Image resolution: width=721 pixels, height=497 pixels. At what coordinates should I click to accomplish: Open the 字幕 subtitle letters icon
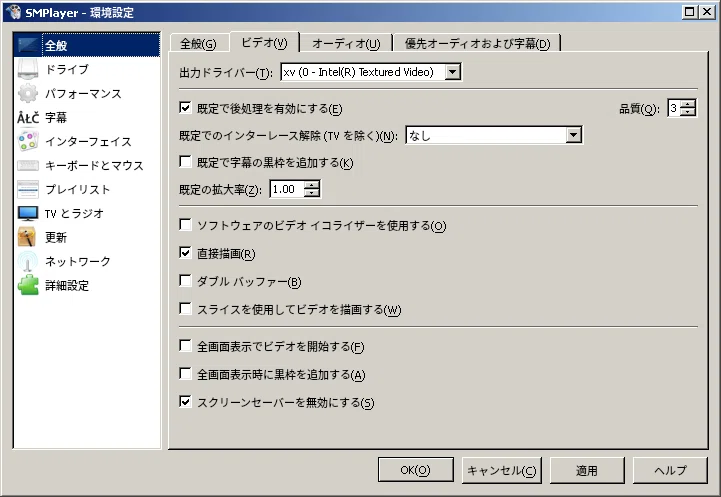[x=28, y=118]
